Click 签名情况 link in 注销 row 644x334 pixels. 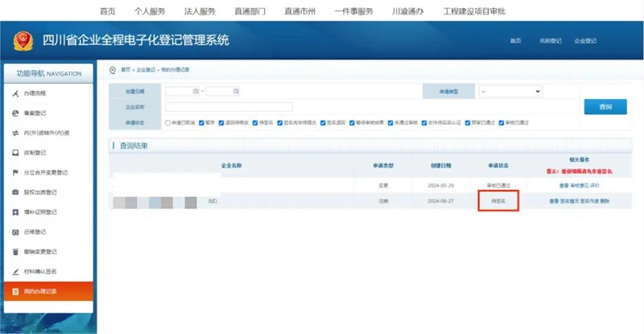click(570, 201)
